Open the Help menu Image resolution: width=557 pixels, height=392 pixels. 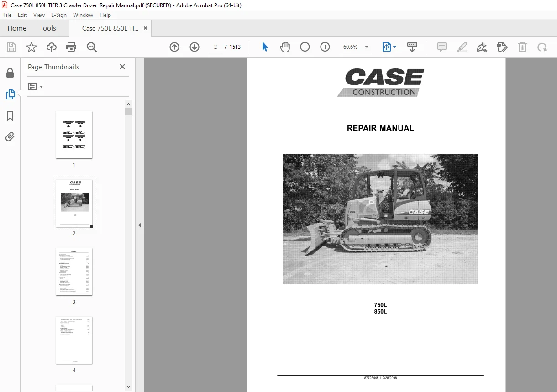(105, 15)
